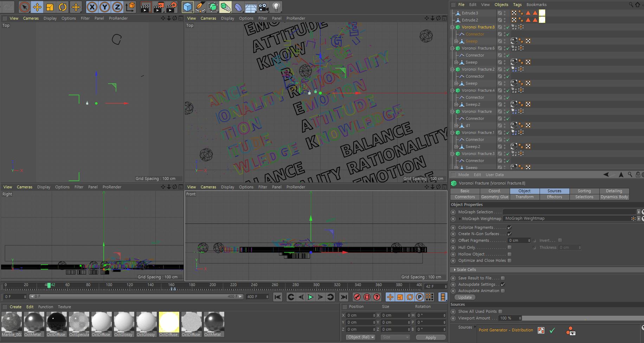The width and height of the screenshot is (644, 343).
Task: Click the Apply button in Coordinates panel
Action: tap(431, 337)
